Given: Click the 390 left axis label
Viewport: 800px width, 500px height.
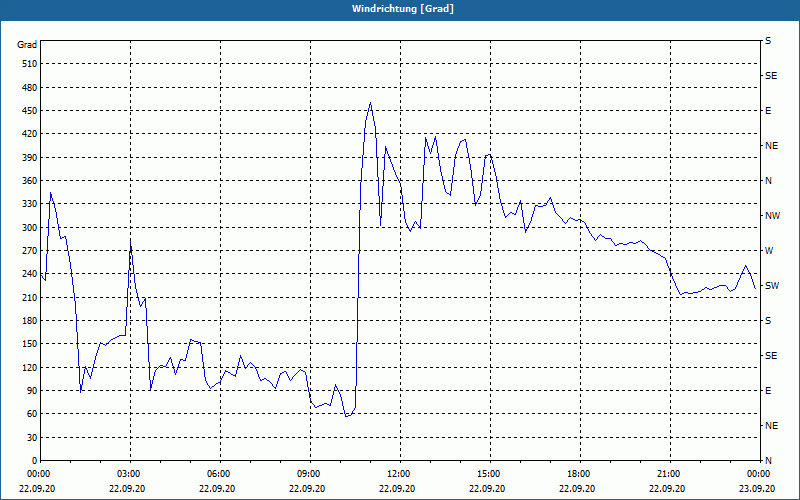Looking at the screenshot, I should 30,158.
